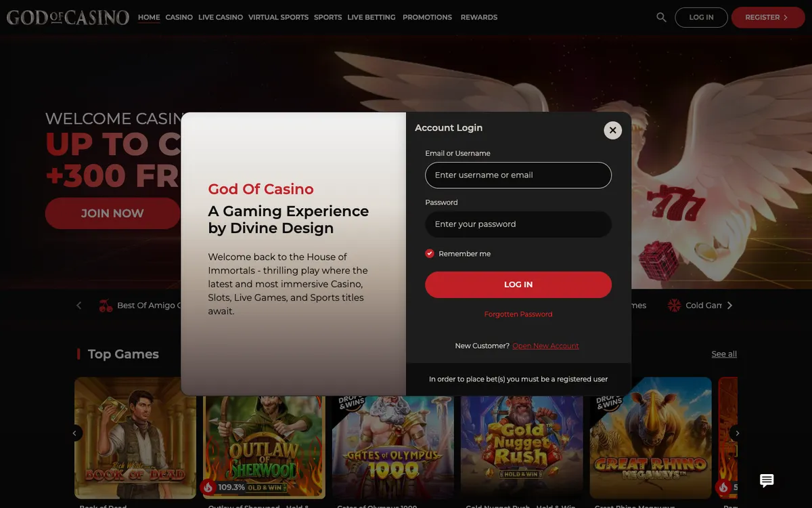
Task: Click the God of Casino logo
Action: (x=68, y=17)
